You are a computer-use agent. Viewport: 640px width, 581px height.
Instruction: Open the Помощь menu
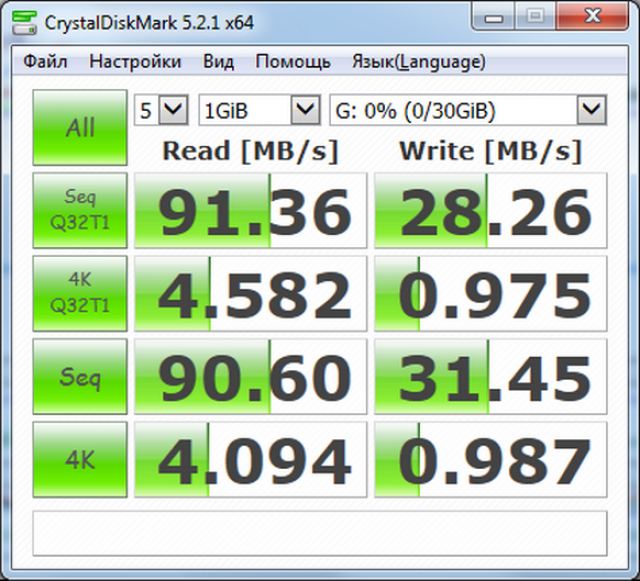tap(293, 62)
